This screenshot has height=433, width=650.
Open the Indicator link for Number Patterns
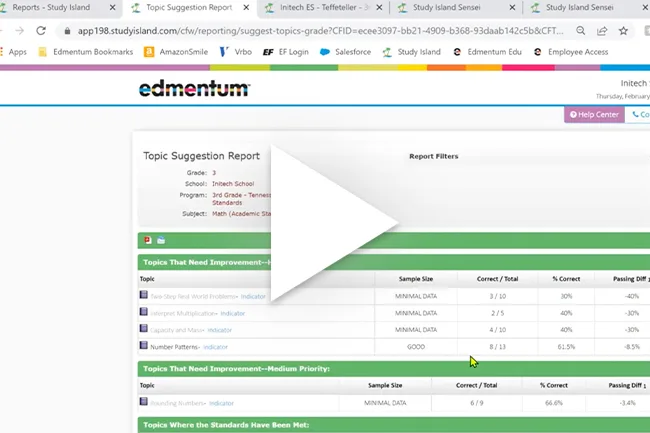click(x=216, y=347)
